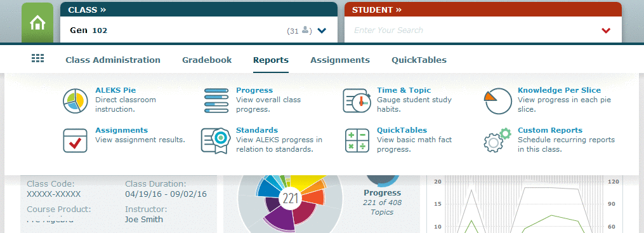Click the Knowledge Per Slice icon
The height and width of the screenshot is (233, 644).
(x=498, y=101)
